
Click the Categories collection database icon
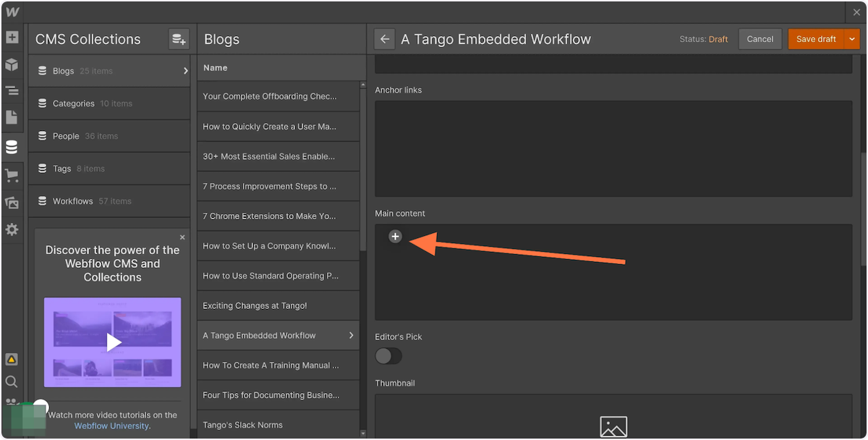(x=43, y=103)
